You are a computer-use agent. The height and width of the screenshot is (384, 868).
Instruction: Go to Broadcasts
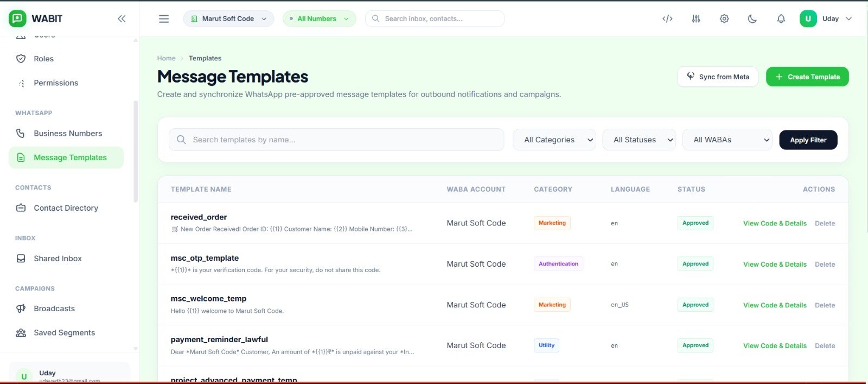click(66, 309)
